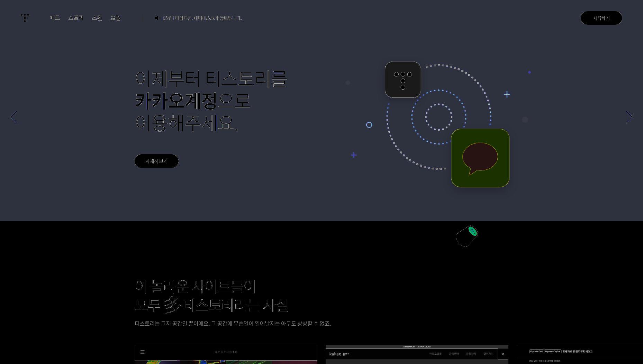This screenshot has width=643, height=364.
Task: Open the 피드 menu
Action: pyautogui.click(x=55, y=18)
